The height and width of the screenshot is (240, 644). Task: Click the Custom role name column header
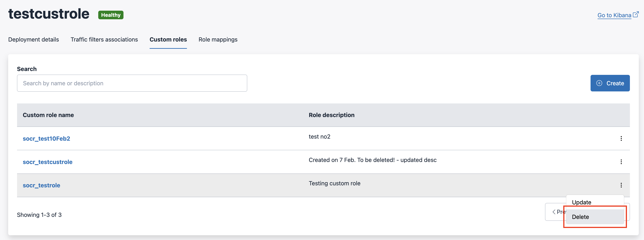48,115
